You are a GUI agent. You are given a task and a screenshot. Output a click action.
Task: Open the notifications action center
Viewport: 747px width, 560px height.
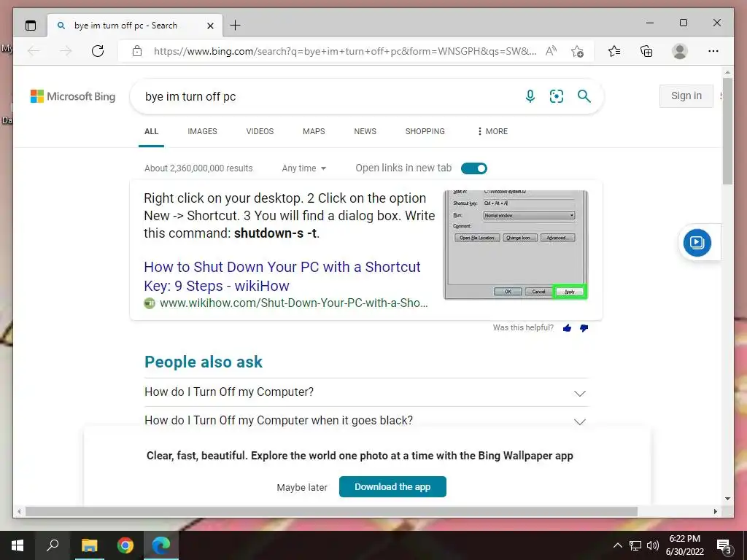pyautogui.click(x=724, y=545)
